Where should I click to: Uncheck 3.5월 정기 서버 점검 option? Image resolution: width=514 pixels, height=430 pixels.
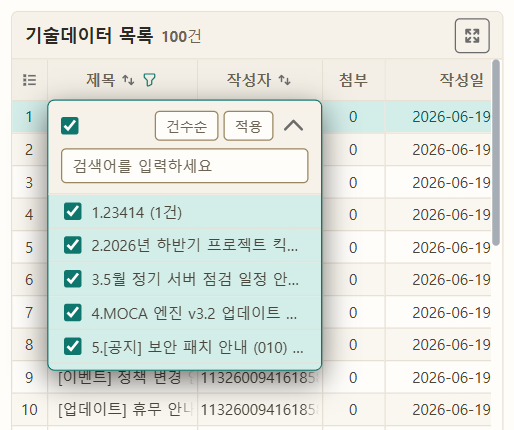(x=73, y=279)
